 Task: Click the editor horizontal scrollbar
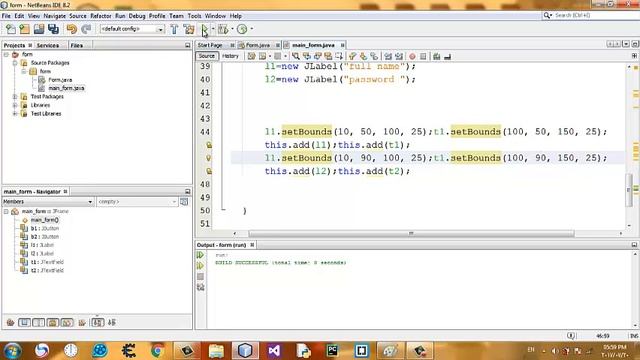coord(411,233)
